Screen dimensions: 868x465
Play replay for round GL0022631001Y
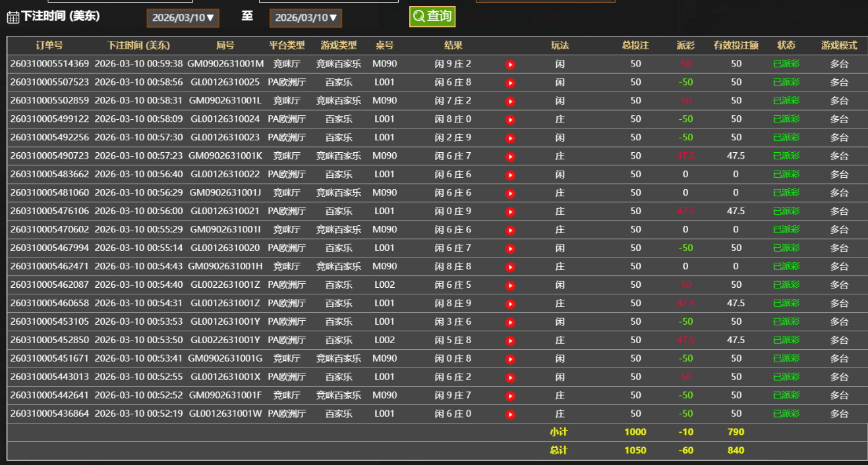510,341
